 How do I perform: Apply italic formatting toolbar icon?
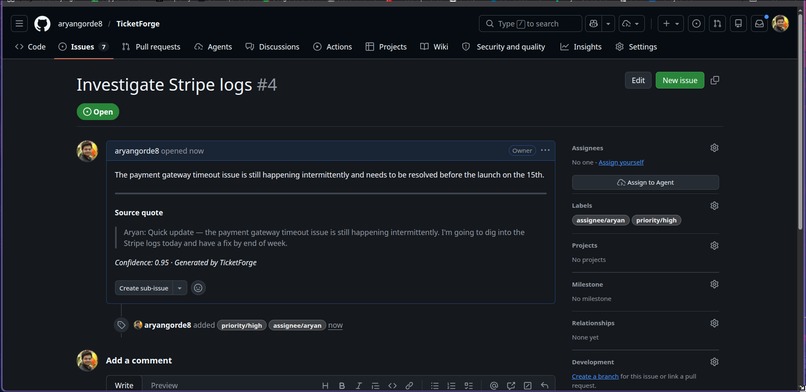pos(359,386)
